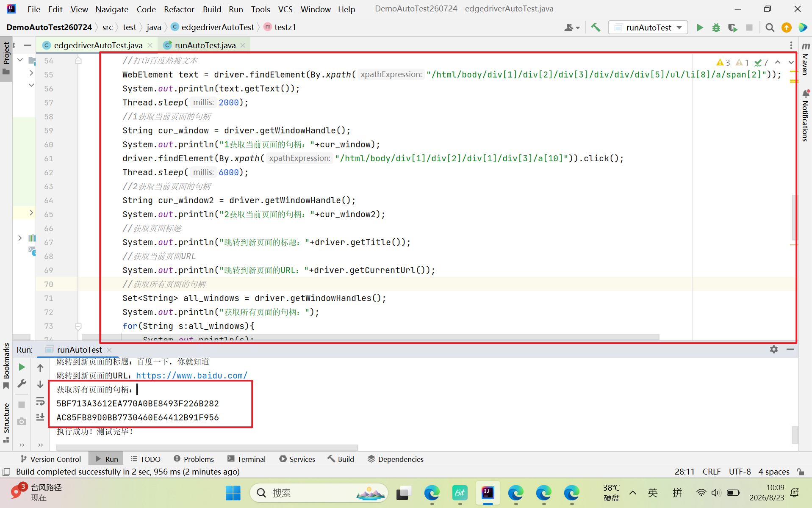Open the File menu
This screenshot has height=508, width=812.
[33, 9]
